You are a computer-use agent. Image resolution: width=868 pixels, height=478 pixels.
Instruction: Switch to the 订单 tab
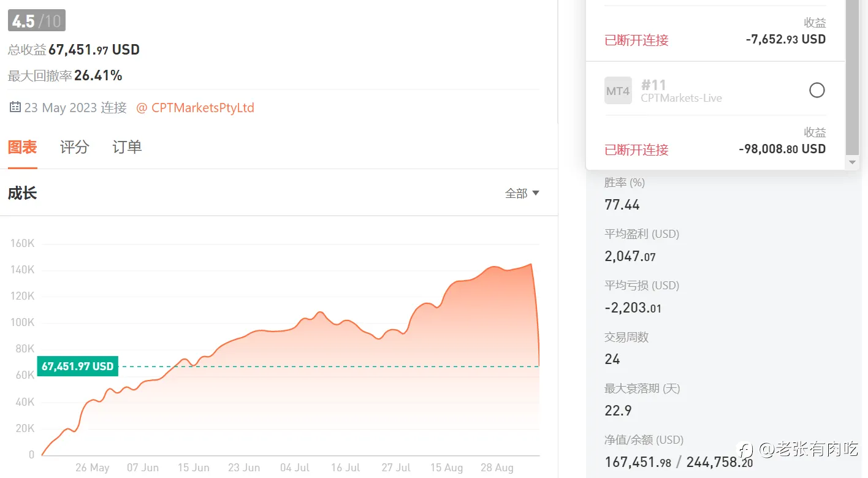127,147
